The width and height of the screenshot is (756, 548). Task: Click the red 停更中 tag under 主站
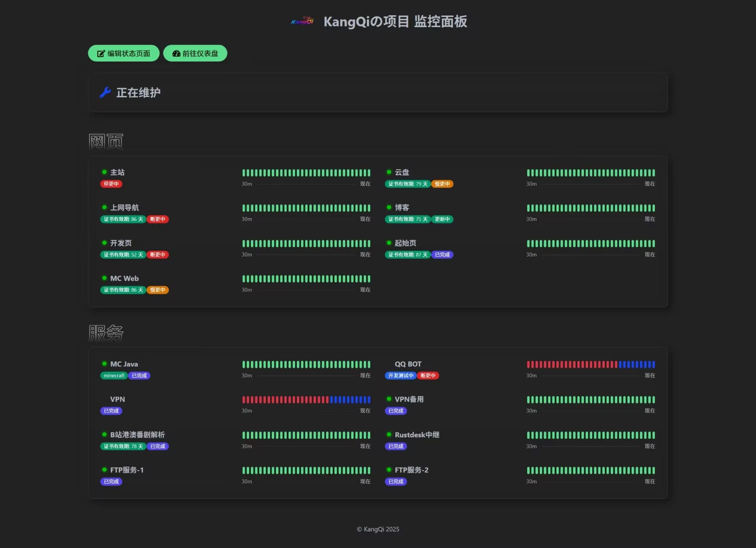(x=111, y=184)
